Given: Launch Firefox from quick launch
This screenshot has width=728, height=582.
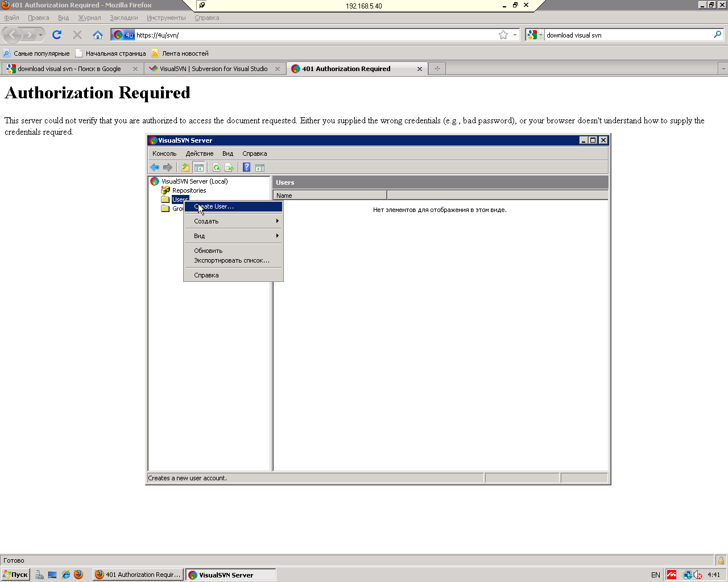Looking at the screenshot, I should coord(78,575).
